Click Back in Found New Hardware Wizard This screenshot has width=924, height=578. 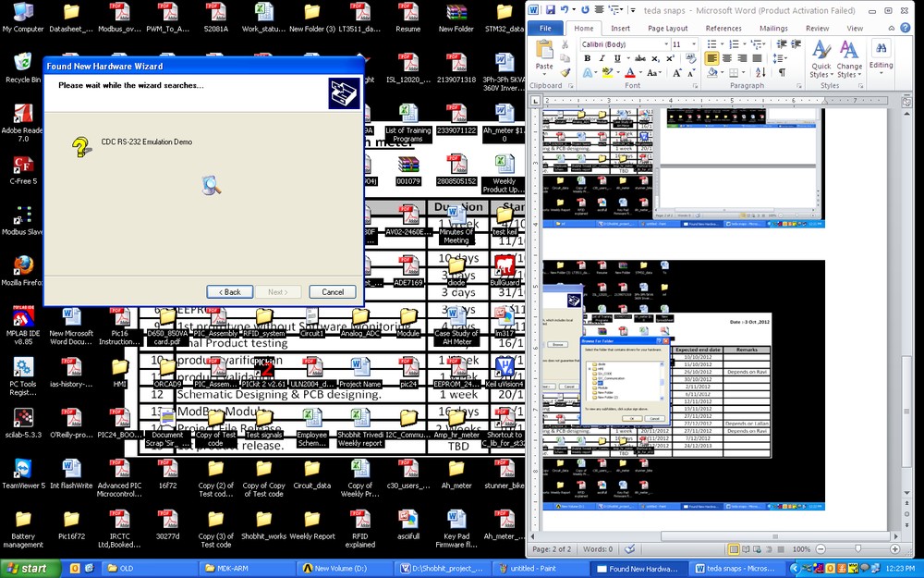(x=230, y=292)
